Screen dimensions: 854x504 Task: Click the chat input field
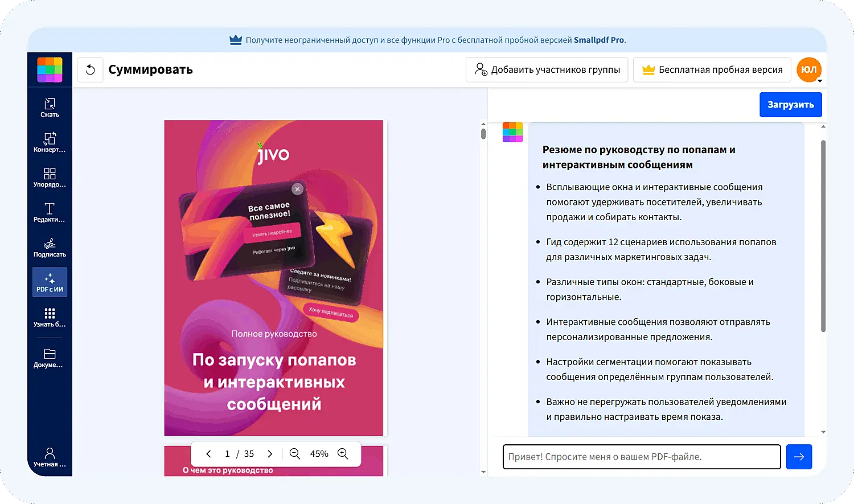[642, 457]
